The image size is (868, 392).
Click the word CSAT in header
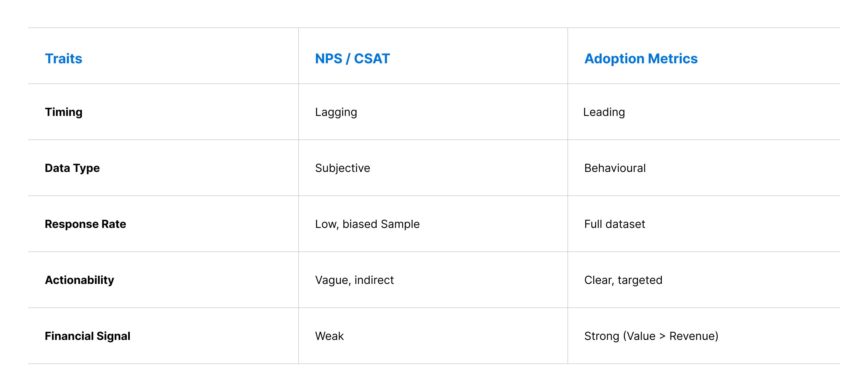372,59
